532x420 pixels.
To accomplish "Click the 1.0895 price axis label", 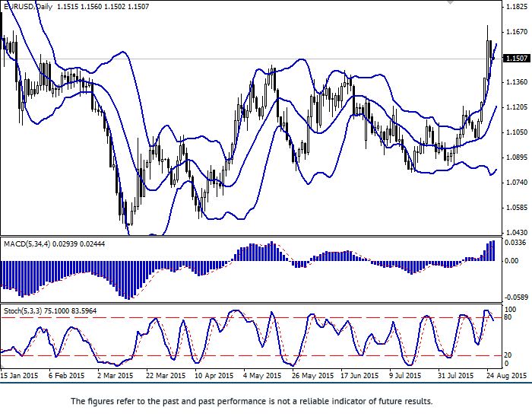I will point(516,157).
